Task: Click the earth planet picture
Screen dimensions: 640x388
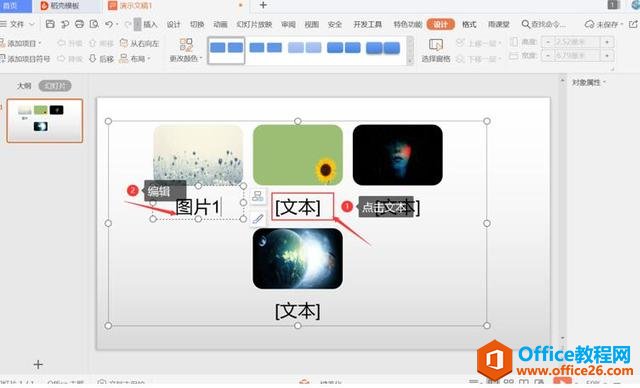Action: pos(298,258)
